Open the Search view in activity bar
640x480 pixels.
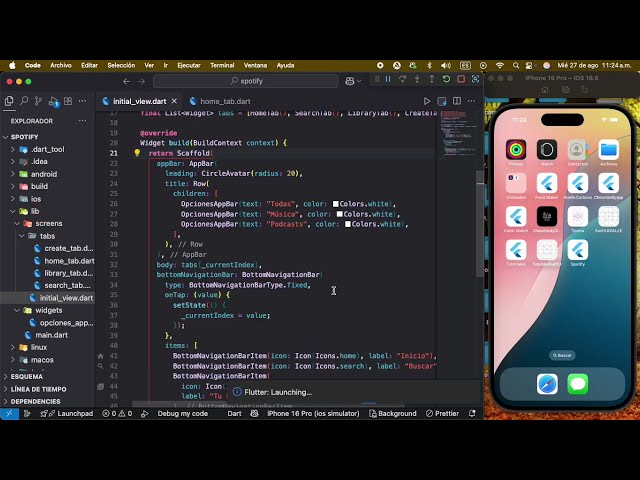(x=24, y=101)
